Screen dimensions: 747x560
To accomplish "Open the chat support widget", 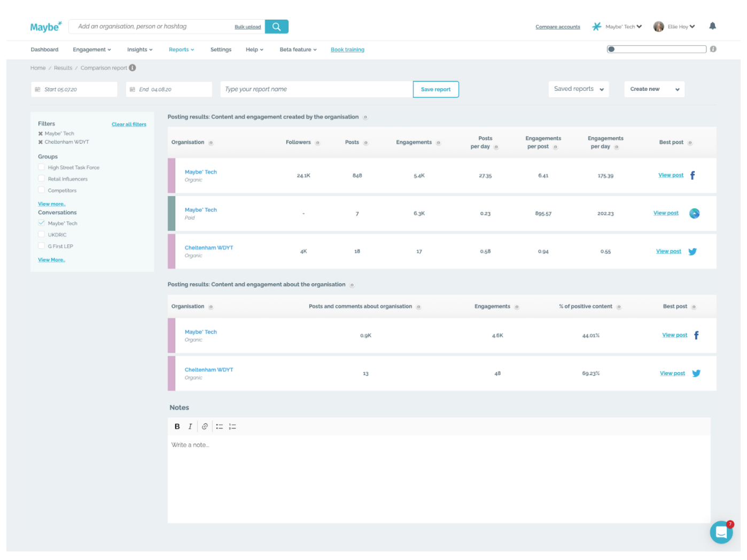I will (721, 532).
